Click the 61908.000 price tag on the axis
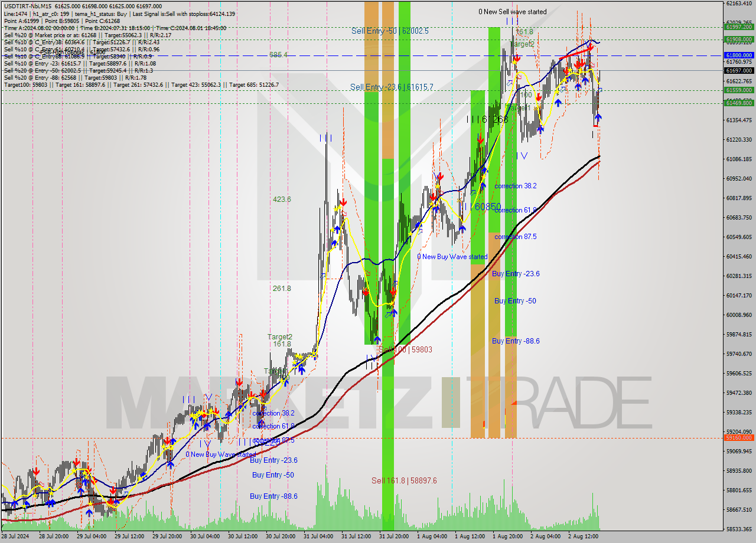This screenshot has width=756, height=543. tap(739, 40)
